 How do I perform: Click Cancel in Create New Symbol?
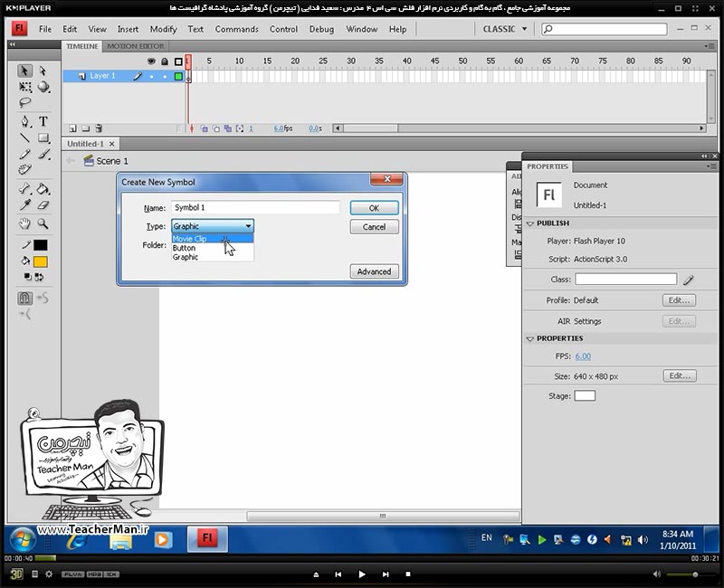tap(374, 227)
